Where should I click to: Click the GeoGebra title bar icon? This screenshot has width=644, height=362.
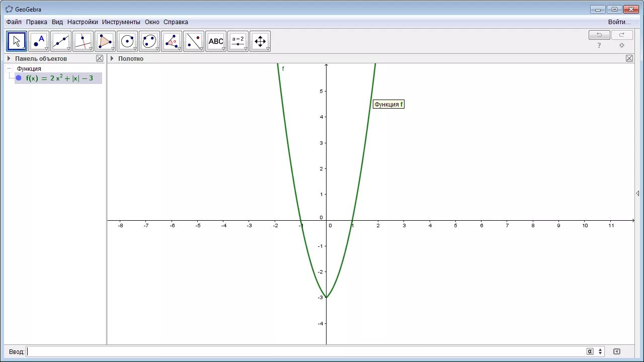[9, 9]
